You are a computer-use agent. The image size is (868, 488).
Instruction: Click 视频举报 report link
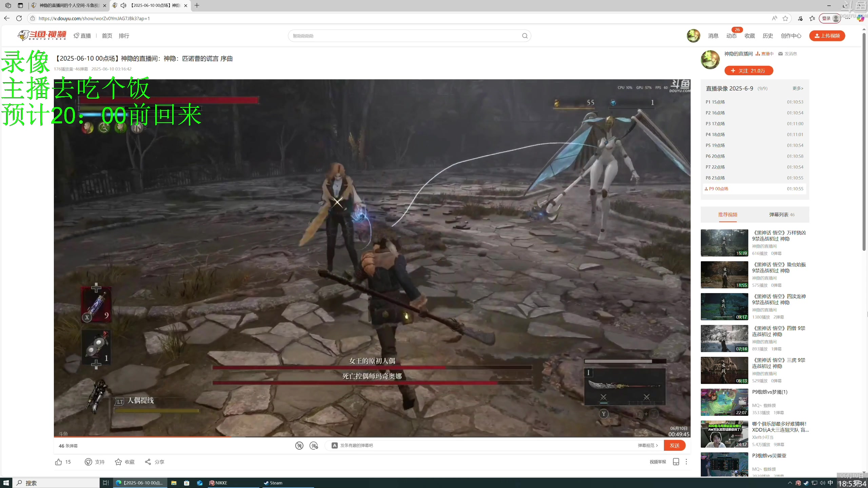(x=658, y=462)
